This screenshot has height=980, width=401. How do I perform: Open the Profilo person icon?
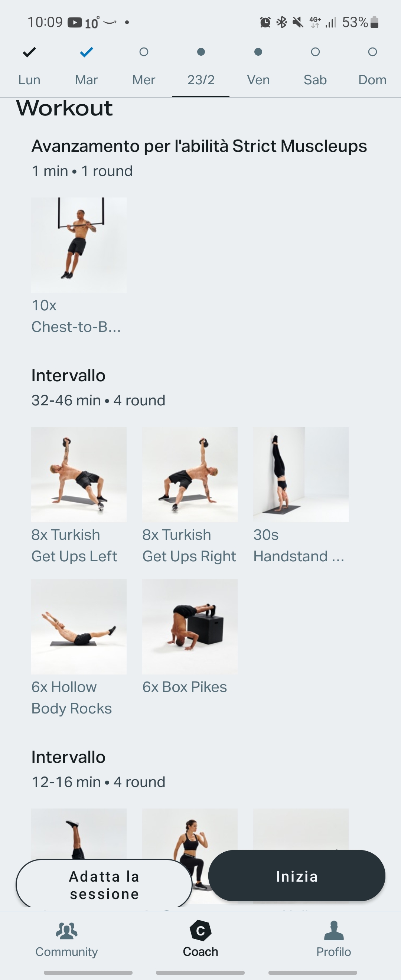coord(334,931)
